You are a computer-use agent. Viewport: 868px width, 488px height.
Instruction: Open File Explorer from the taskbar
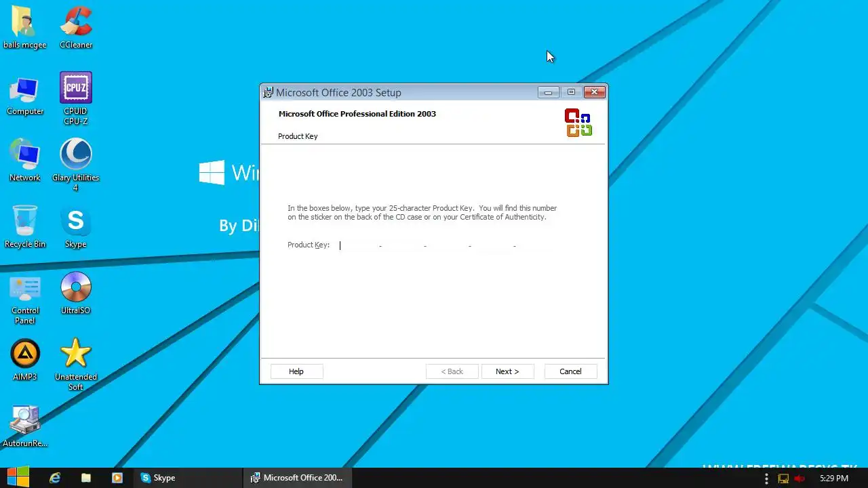86,478
